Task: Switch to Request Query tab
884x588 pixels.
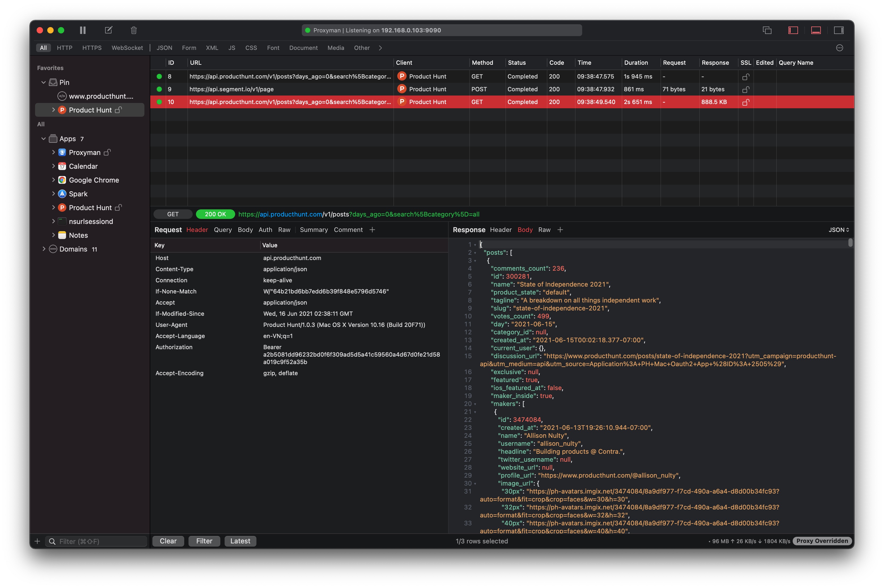Action: tap(223, 230)
